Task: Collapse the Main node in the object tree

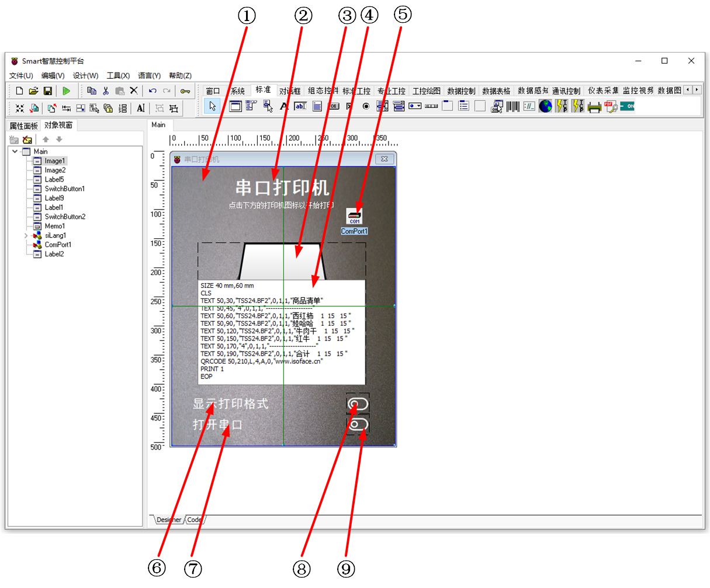Action: coord(15,151)
